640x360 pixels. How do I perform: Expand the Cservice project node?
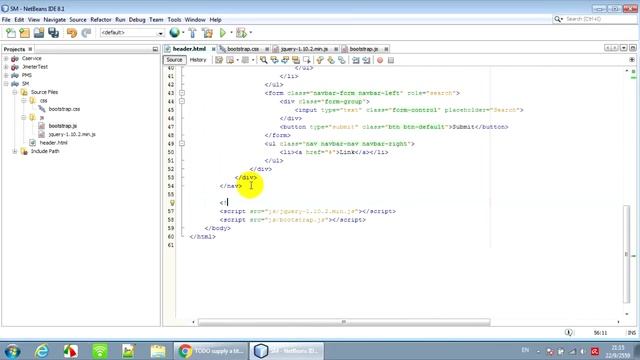[6, 59]
